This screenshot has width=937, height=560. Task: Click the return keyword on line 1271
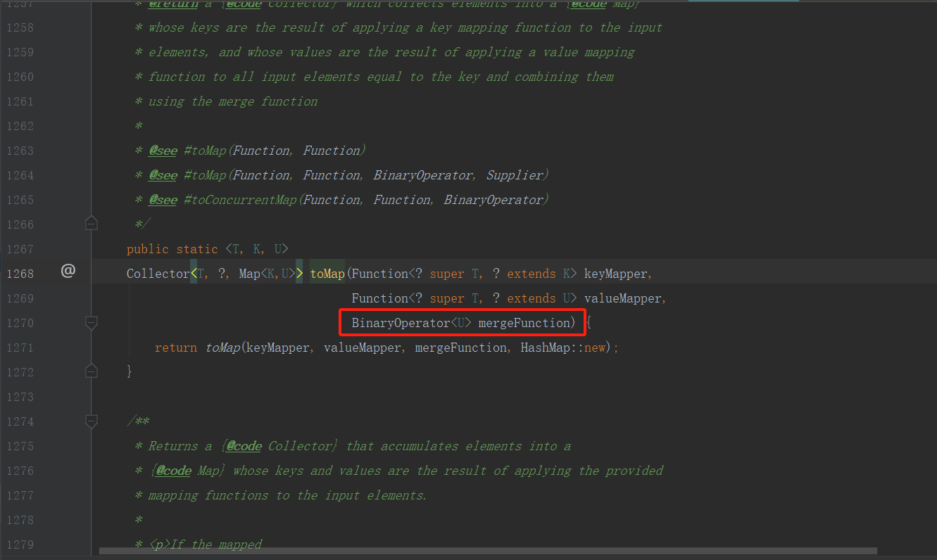[x=176, y=348]
